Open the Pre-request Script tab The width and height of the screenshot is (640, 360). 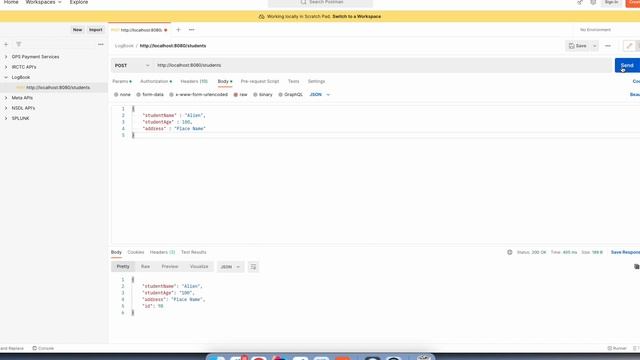[260, 82]
